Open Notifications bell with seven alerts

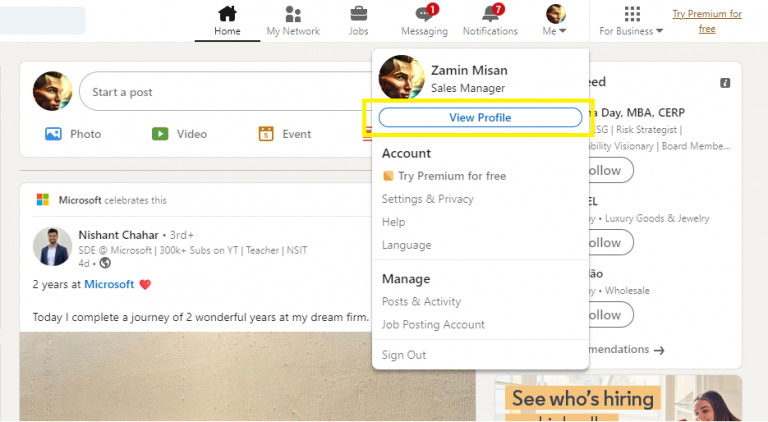[491, 14]
